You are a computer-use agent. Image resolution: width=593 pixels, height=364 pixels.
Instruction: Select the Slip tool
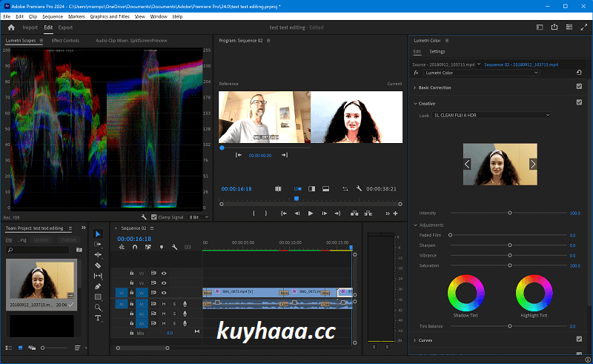(98, 276)
